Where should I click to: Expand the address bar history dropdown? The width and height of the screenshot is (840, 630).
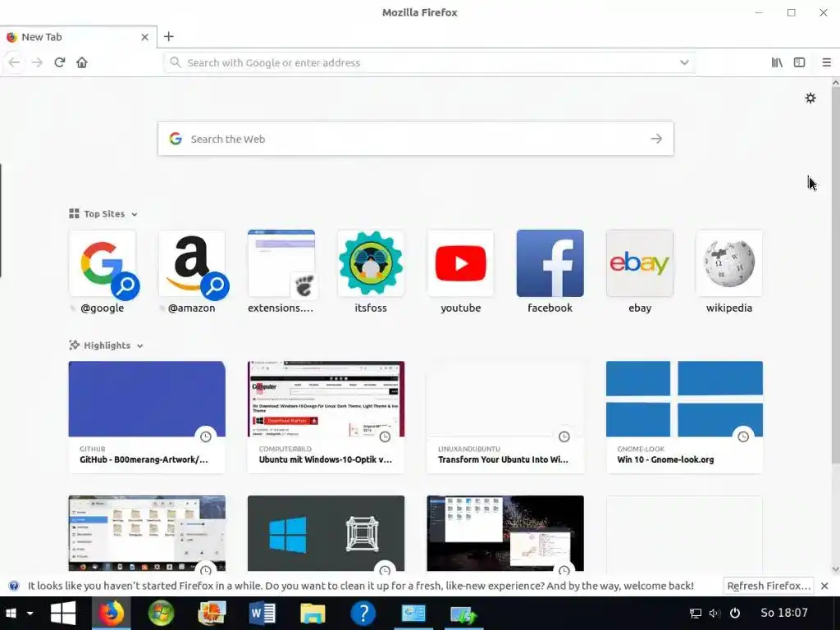click(x=684, y=62)
